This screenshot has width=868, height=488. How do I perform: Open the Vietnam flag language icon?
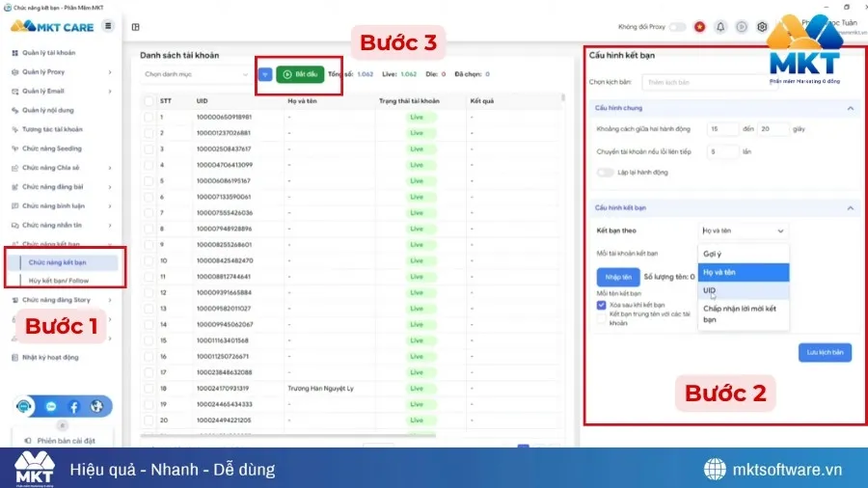click(x=700, y=27)
